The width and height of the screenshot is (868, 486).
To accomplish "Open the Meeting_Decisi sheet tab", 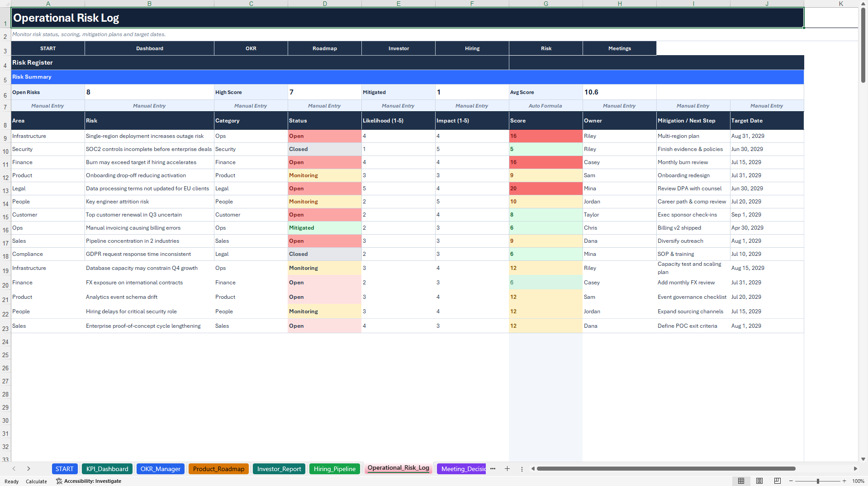I will pyautogui.click(x=461, y=469).
